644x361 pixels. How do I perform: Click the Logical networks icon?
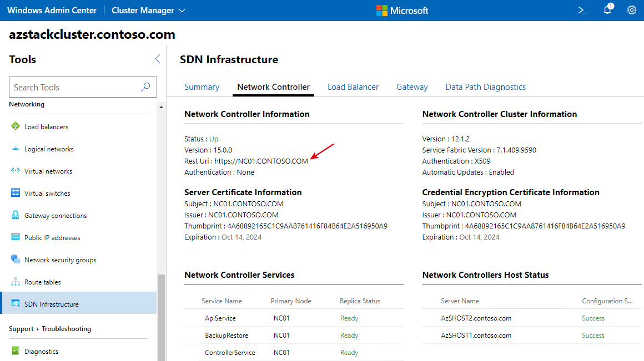tap(16, 149)
